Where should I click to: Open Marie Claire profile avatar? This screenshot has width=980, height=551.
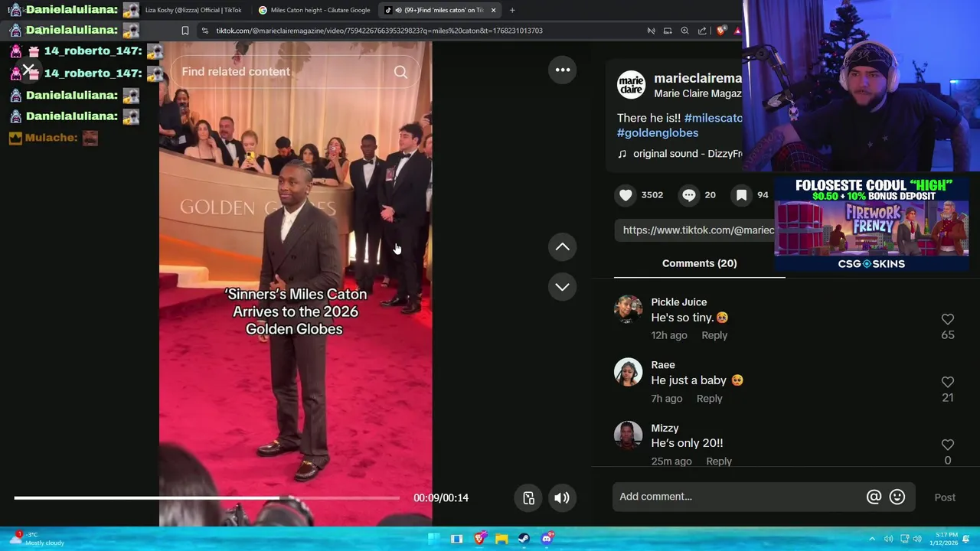(632, 85)
